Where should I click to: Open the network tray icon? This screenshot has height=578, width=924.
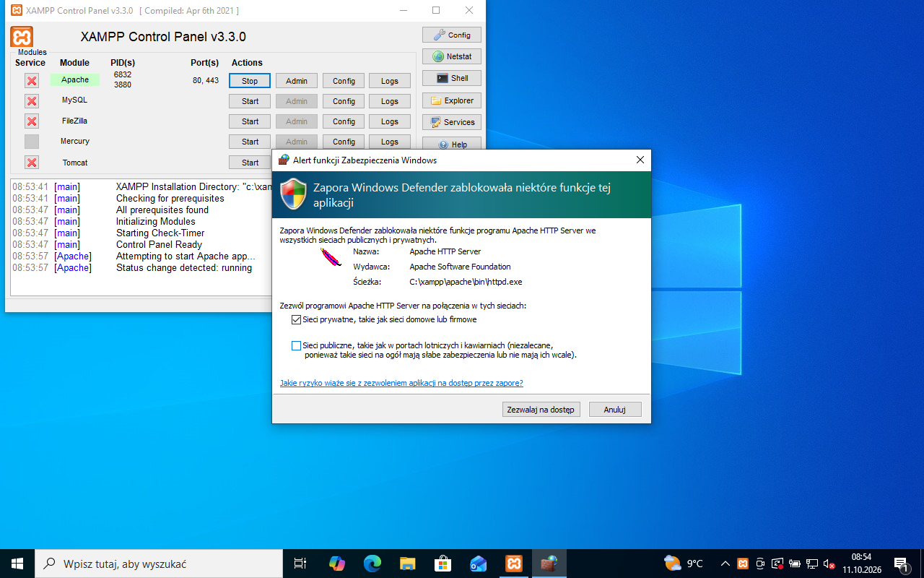click(x=812, y=564)
